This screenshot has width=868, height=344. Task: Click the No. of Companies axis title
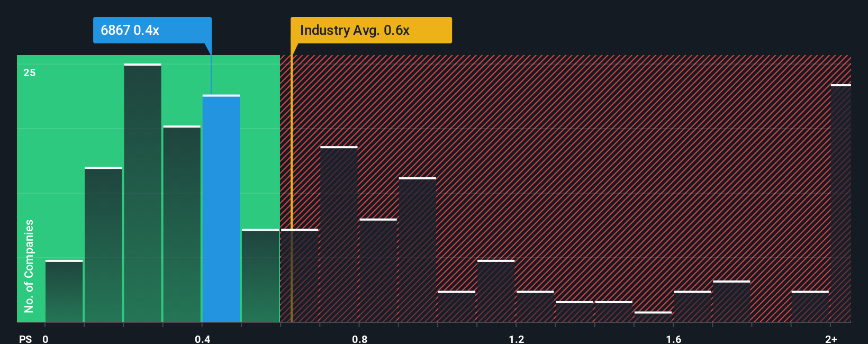pyautogui.click(x=29, y=266)
